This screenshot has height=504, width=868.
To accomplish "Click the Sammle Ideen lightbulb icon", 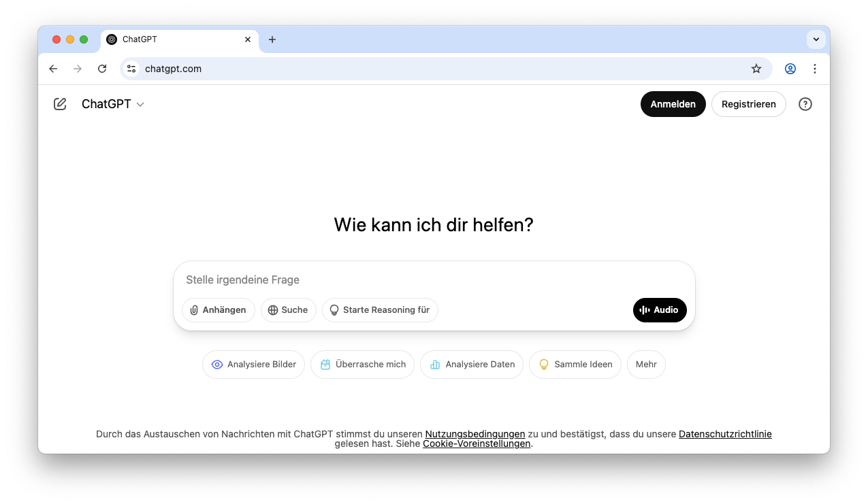I will click(544, 365).
